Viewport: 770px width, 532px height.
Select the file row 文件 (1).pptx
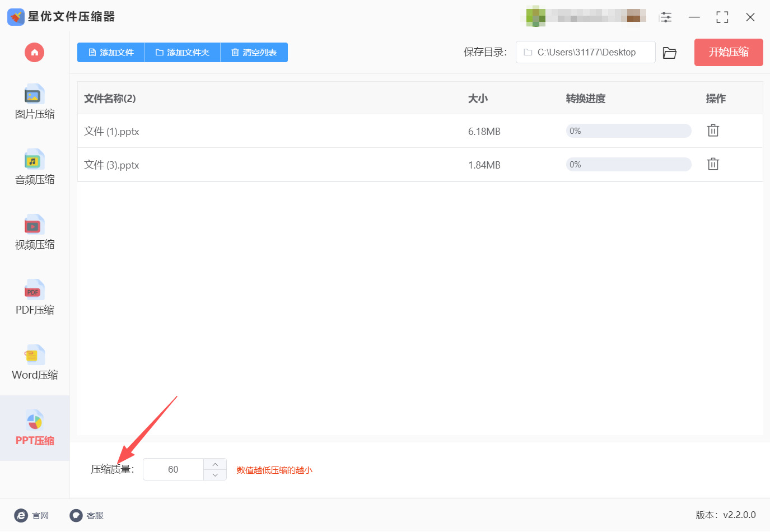click(x=420, y=131)
